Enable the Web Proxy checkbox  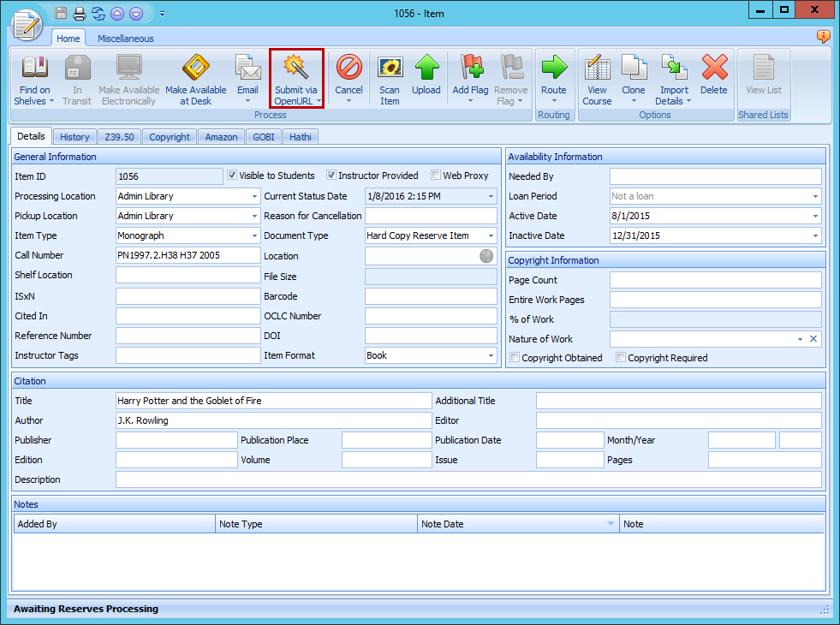point(436,176)
